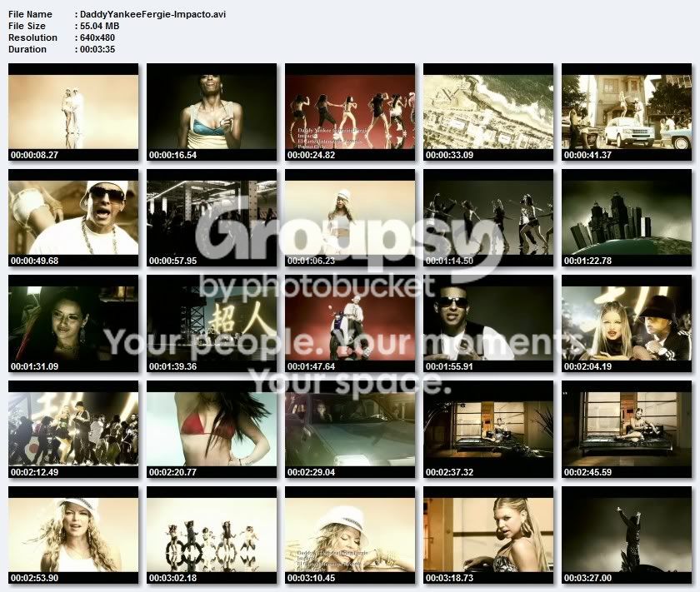Open the thumbnail timestamped 00:01:31.09

[x=73, y=323]
